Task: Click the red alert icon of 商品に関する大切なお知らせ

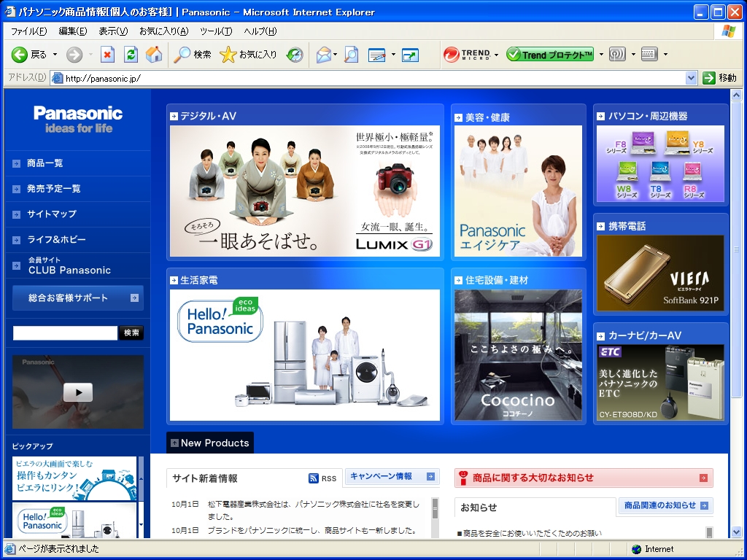Action: (462, 478)
